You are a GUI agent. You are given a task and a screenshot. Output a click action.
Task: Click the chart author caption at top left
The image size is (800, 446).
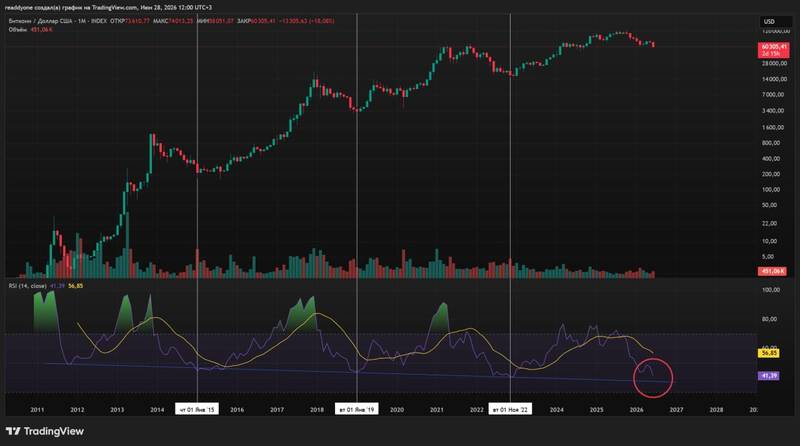[x=108, y=8]
